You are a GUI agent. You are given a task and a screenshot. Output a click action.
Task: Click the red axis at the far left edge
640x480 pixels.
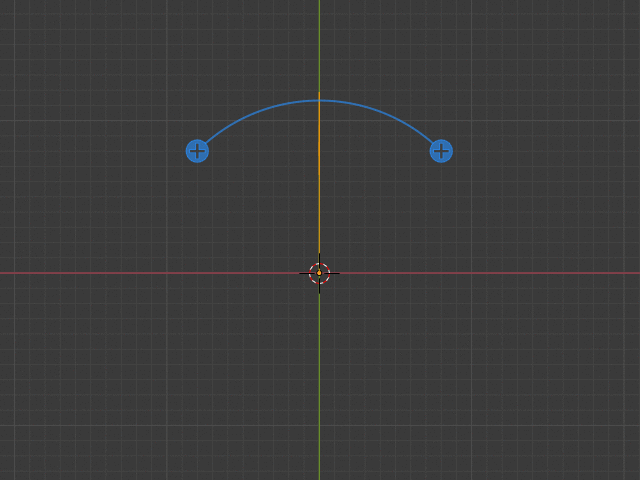click(x=4, y=273)
